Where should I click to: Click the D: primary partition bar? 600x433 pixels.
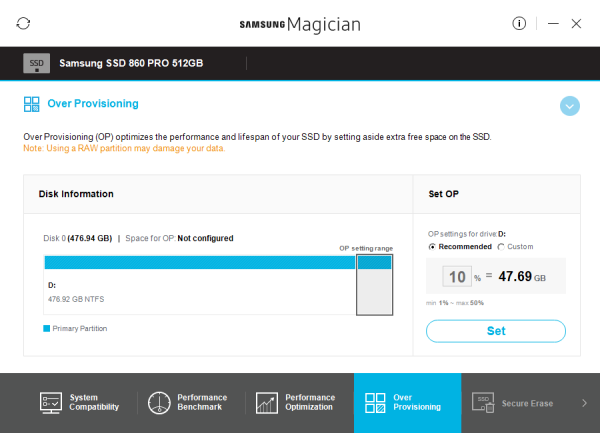199,262
